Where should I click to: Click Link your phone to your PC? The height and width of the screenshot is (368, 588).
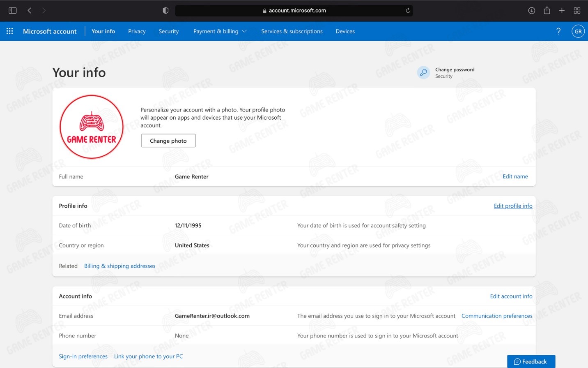(x=148, y=356)
